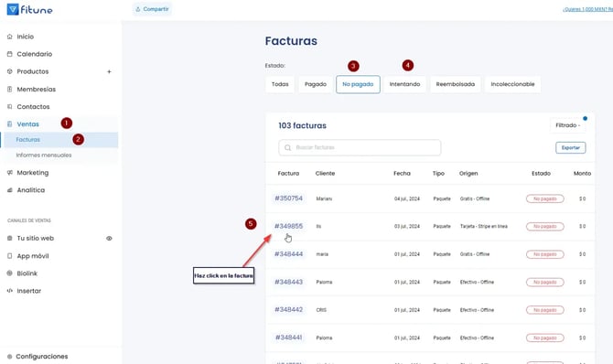Image resolution: width=613 pixels, height=364 pixels.
Task: Click the Inicio home icon
Action: pyautogui.click(x=10, y=37)
